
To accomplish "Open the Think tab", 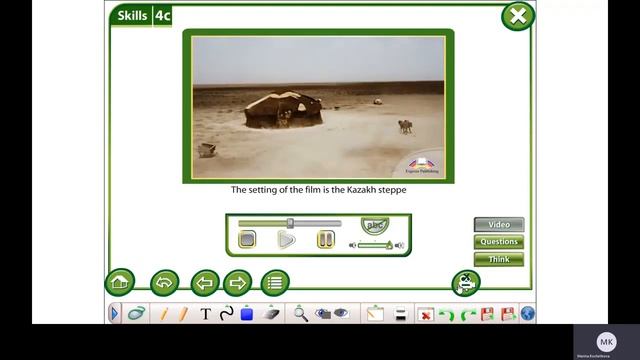I will [499, 259].
